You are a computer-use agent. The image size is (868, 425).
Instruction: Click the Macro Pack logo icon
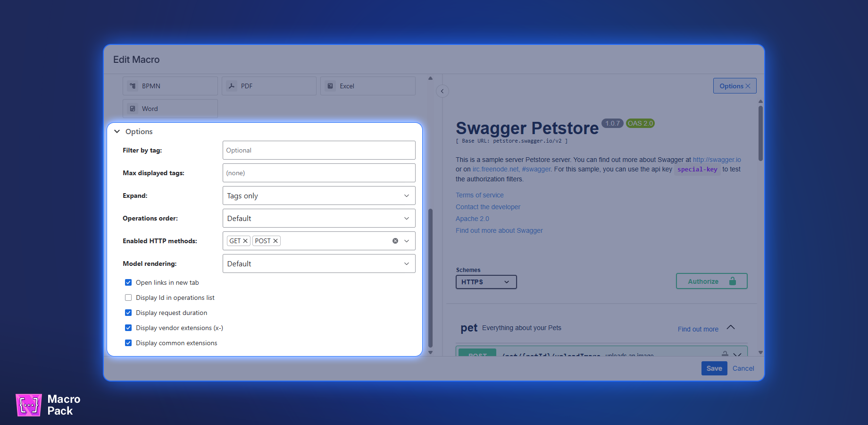(x=29, y=405)
